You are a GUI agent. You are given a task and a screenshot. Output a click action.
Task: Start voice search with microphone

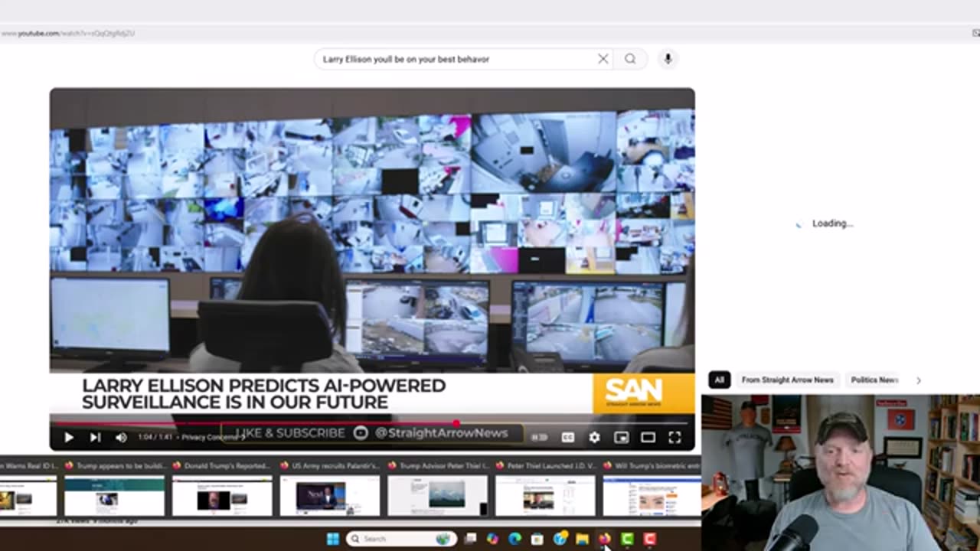point(668,59)
